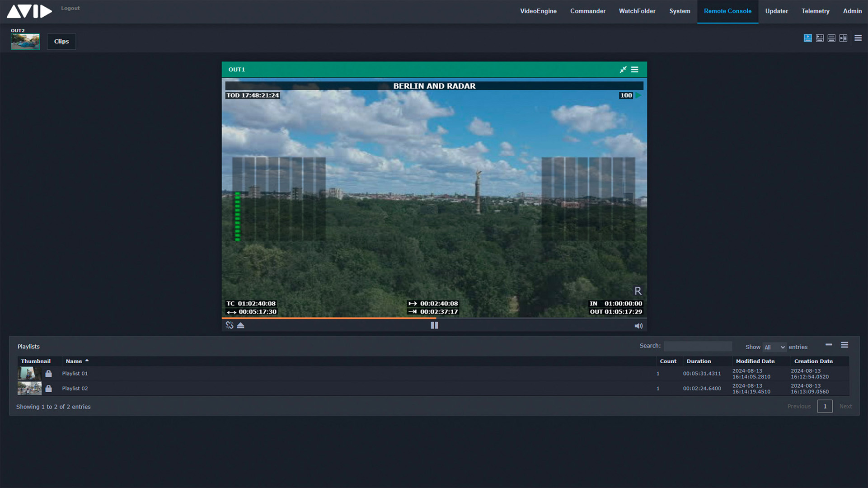This screenshot has height=488, width=868.
Task: Toggle the lock on Playlist 01
Action: [x=49, y=374]
